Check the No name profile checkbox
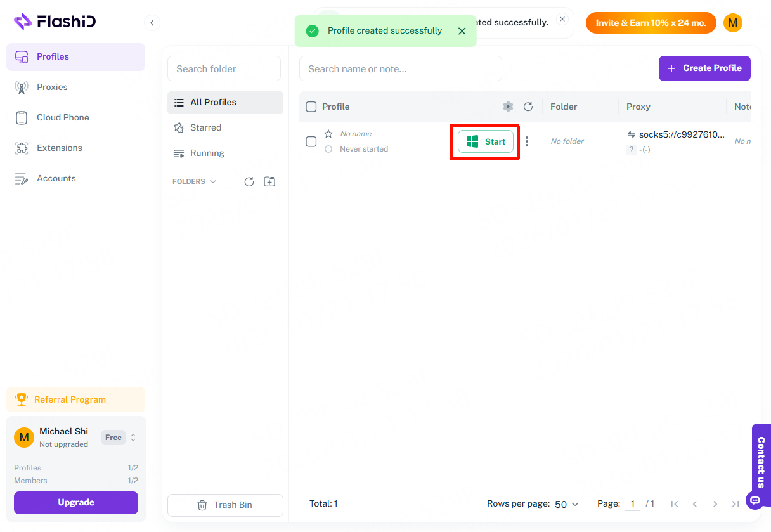 (x=311, y=141)
